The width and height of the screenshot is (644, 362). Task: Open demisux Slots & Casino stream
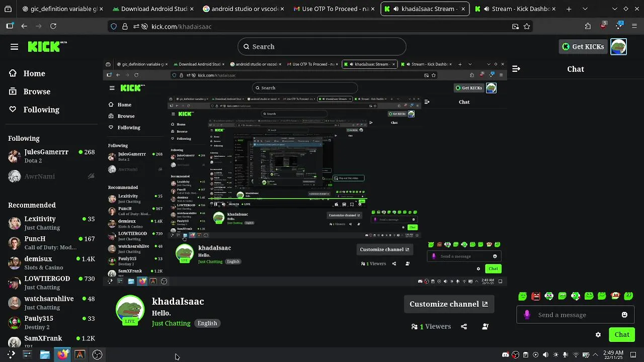[x=51, y=263]
